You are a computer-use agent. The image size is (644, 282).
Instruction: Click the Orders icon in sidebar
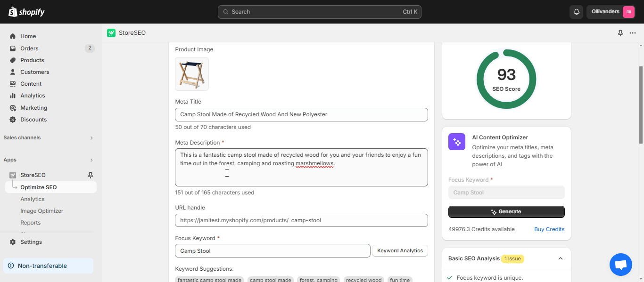[13, 48]
